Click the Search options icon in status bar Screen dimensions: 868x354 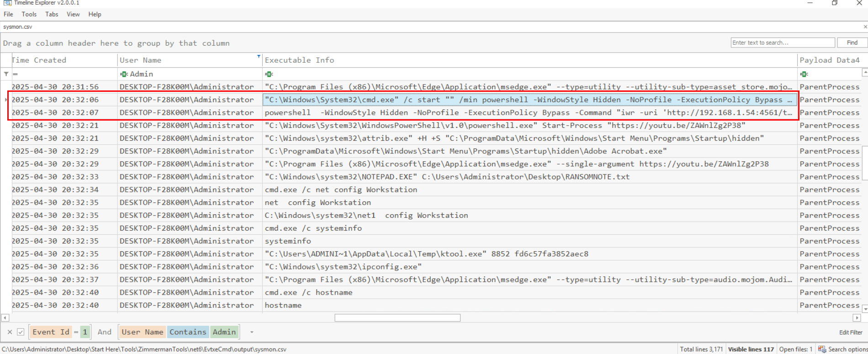822,349
